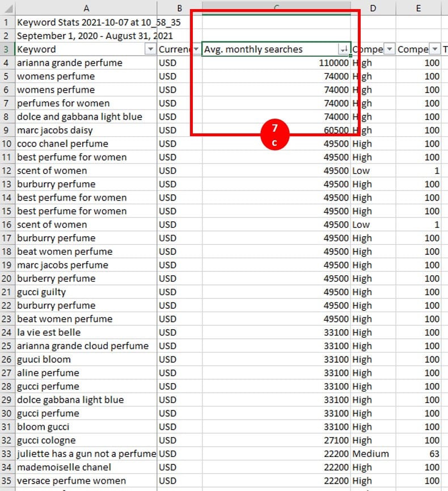Select column B header
448x491 pixels.
point(180,8)
